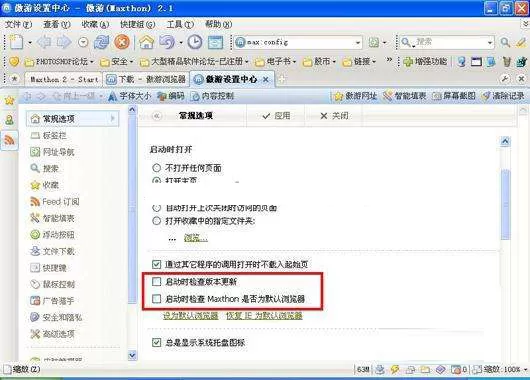The image size is (530, 380).
Task: Click 智能填表 toolbar button
Action: pos(405,96)
